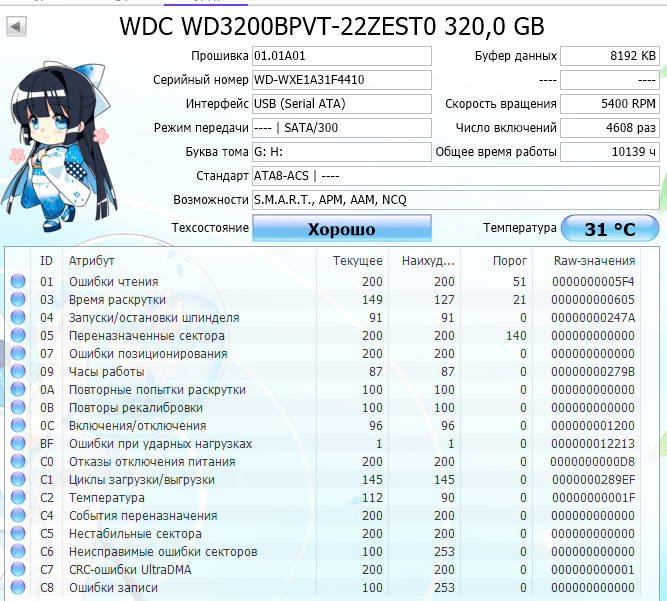Viewport: 667px width, 601px height.
Task: Click the Стандарт field ATA8-ACS
Action: point(456,176)
